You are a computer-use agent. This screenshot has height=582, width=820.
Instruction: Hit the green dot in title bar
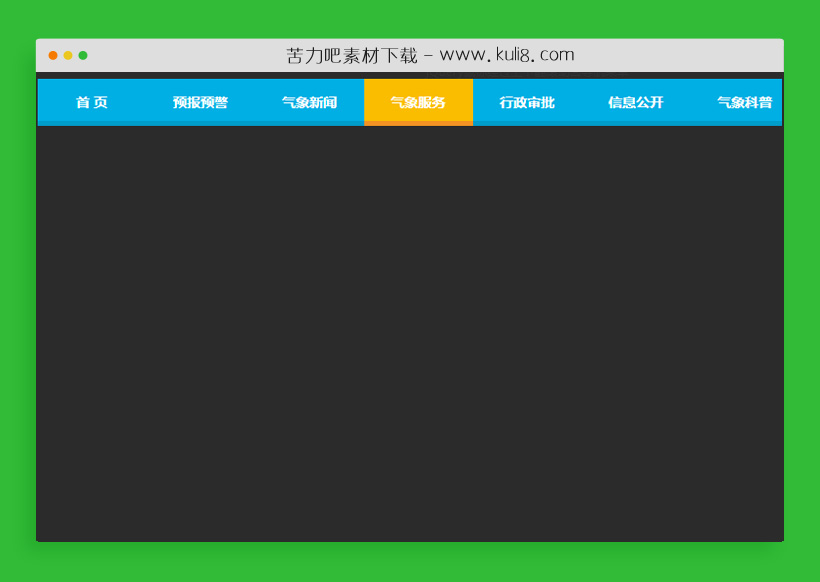(83, 55)
